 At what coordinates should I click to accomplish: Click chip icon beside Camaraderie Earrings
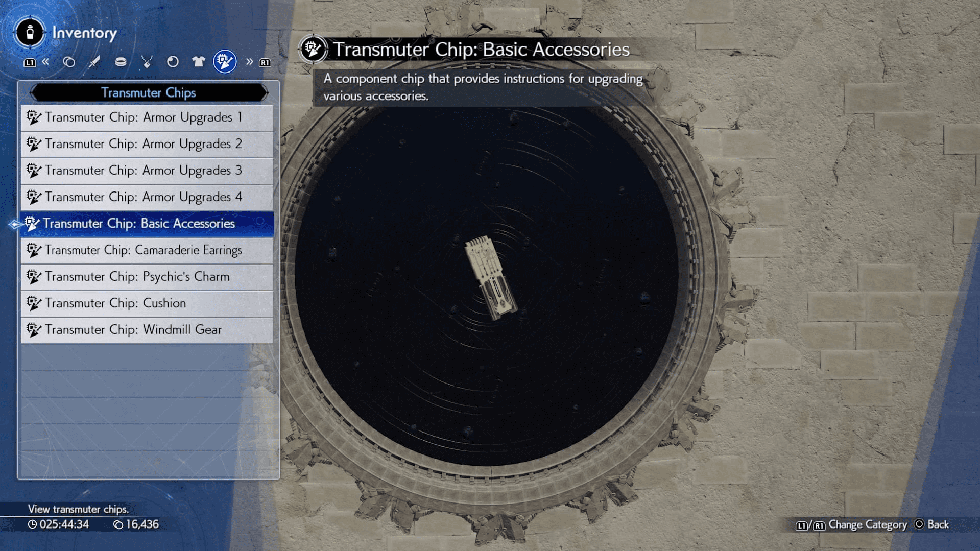(34, 250)
